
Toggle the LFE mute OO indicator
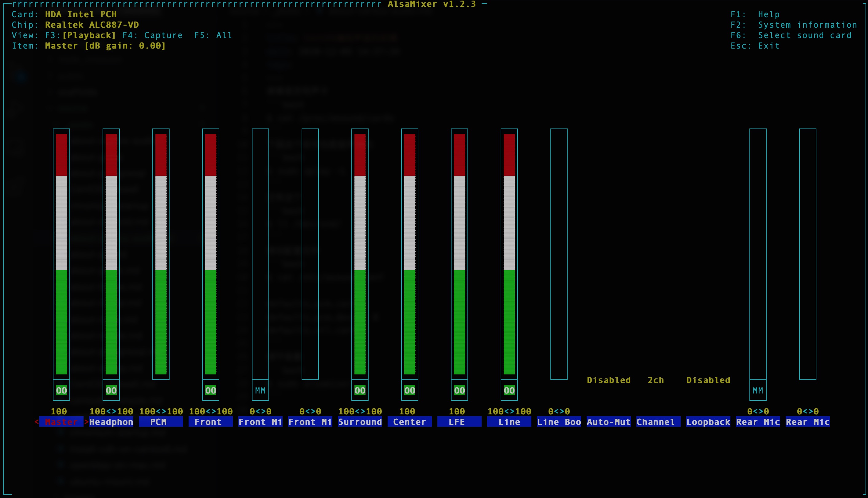[x=459, y=390]
